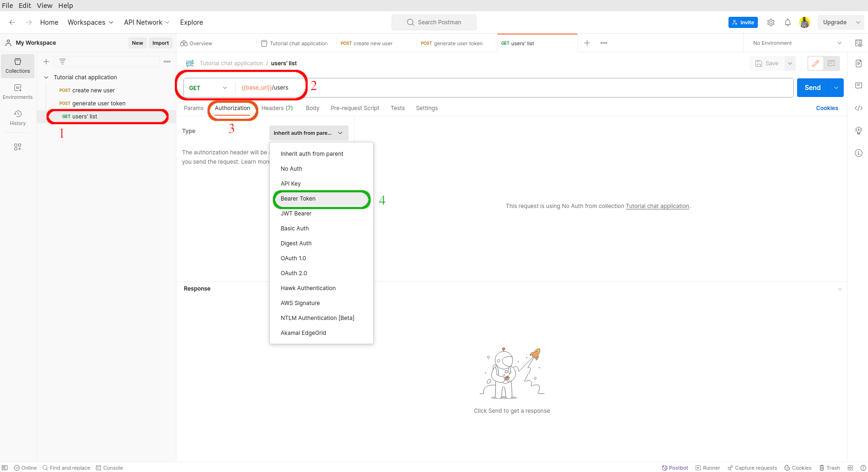Viewport: 868px width, 472px height.
Task: Click the user avatar
Action: 805,22
